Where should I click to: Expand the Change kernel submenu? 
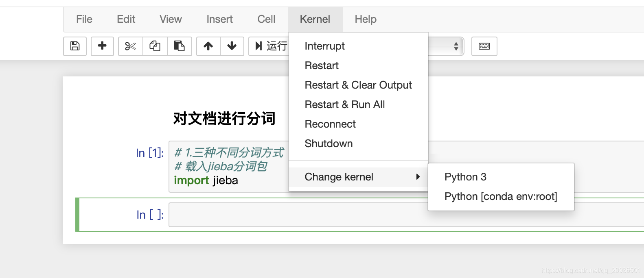coord(358,177)
